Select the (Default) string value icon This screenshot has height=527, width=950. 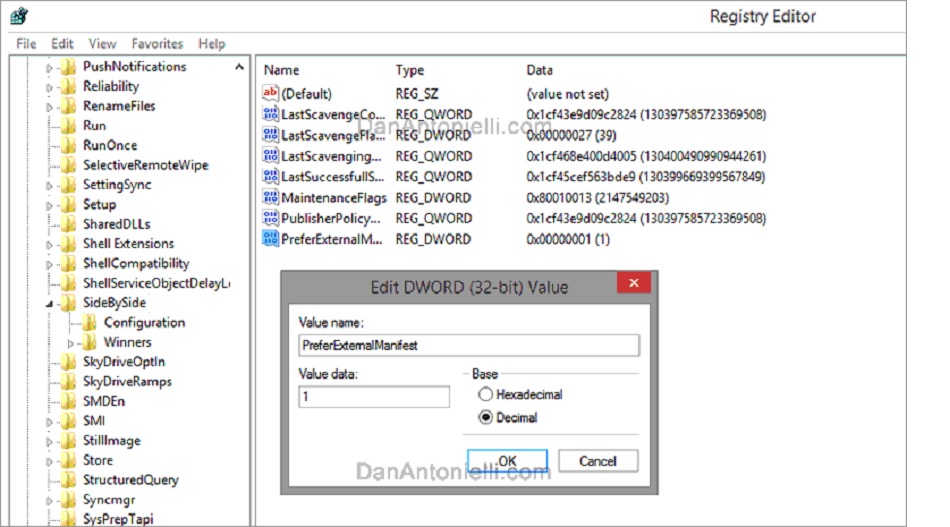click(x=269, y=93)
